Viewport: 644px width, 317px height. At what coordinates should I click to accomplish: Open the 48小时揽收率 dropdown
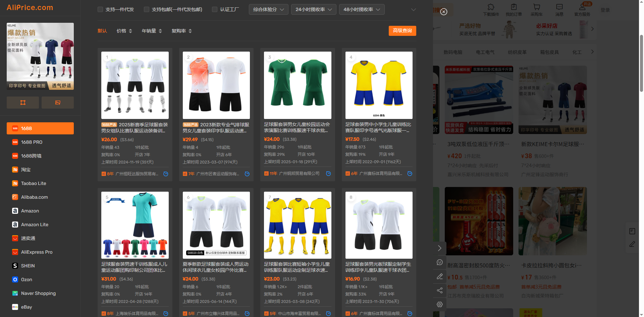[362, 9]
